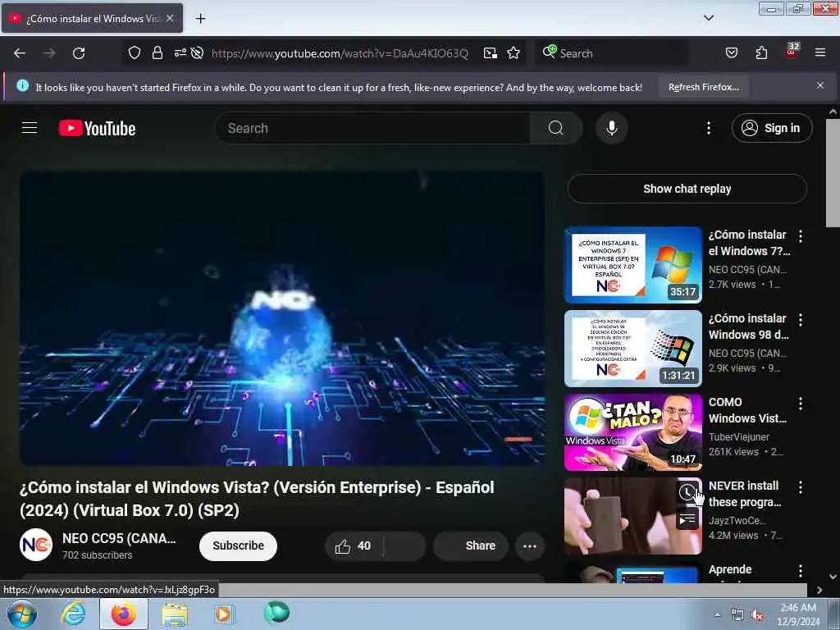This screenshot has width=840, height=630.
Task: Open the Windows Start orb
Action: click(x=22, y=614)
